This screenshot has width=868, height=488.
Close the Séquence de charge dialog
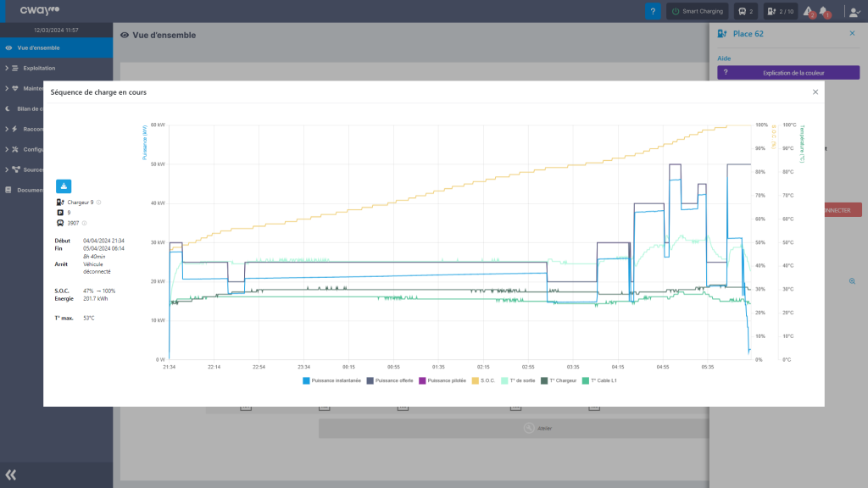pos(815,91)
